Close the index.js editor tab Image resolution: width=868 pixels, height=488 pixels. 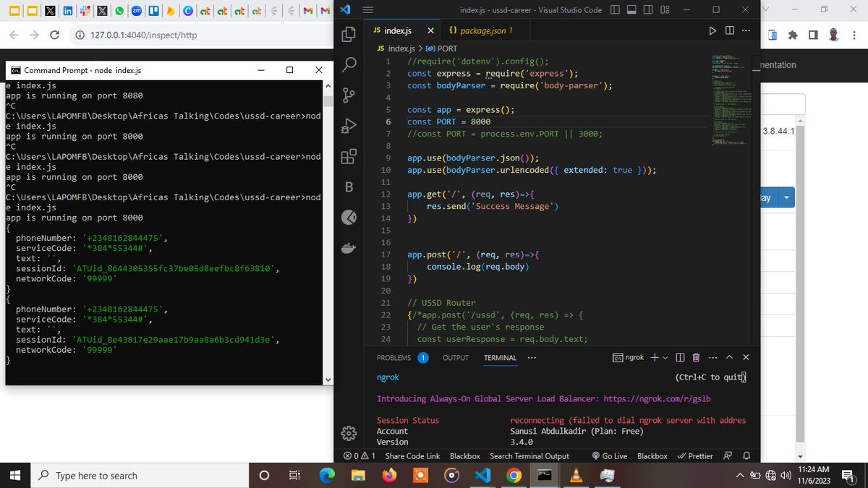point(430,30)
